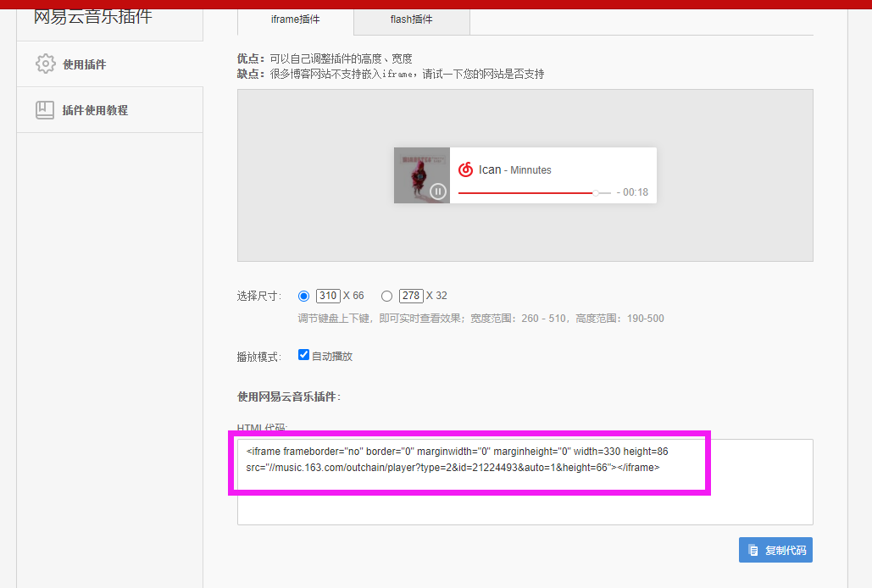Click the gear icon beside 使用插件
The width and height of the screenshot is (872, 588).
(x=46, y=64)
